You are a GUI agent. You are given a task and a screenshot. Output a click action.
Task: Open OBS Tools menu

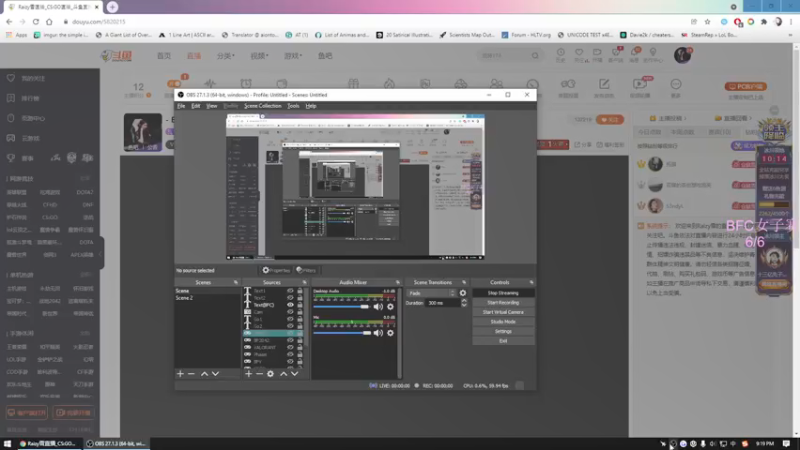point(293,106)
